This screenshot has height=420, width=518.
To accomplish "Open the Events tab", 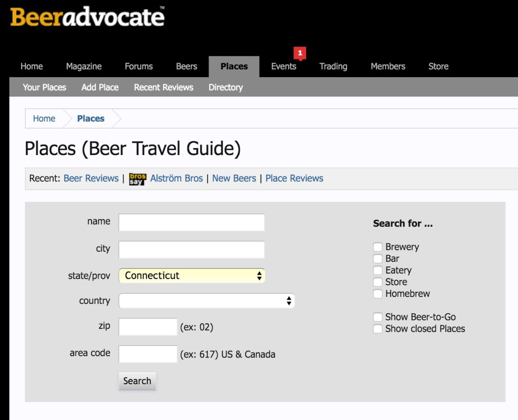I will [284, 66].
